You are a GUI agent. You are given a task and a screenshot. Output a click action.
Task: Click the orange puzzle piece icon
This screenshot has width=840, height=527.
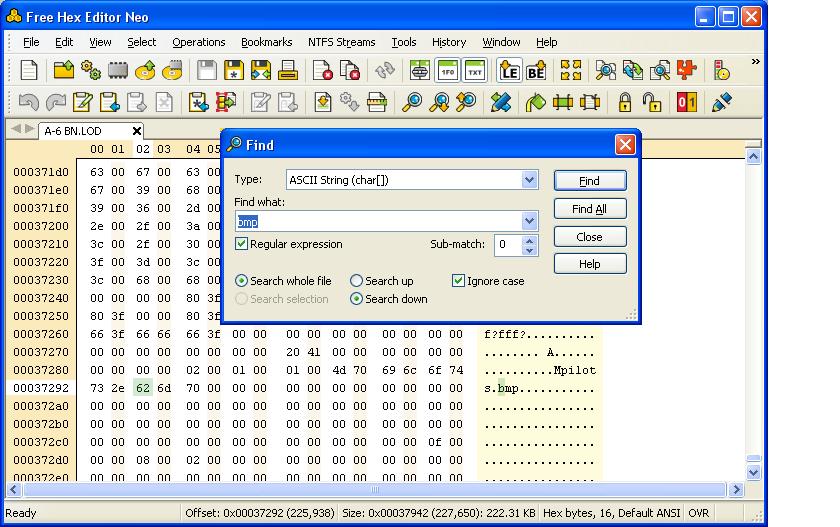point(687,70)
